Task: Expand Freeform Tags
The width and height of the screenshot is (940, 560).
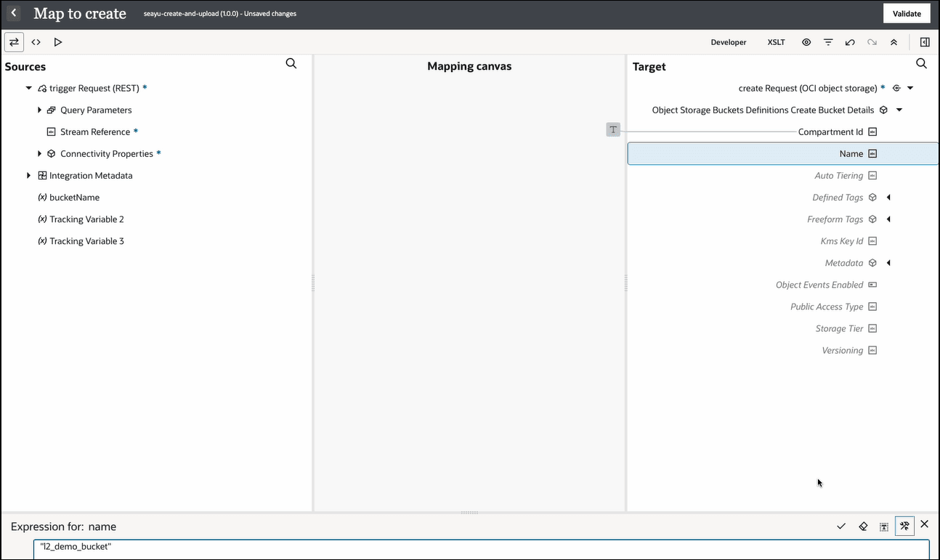Action: click(888, 219)
